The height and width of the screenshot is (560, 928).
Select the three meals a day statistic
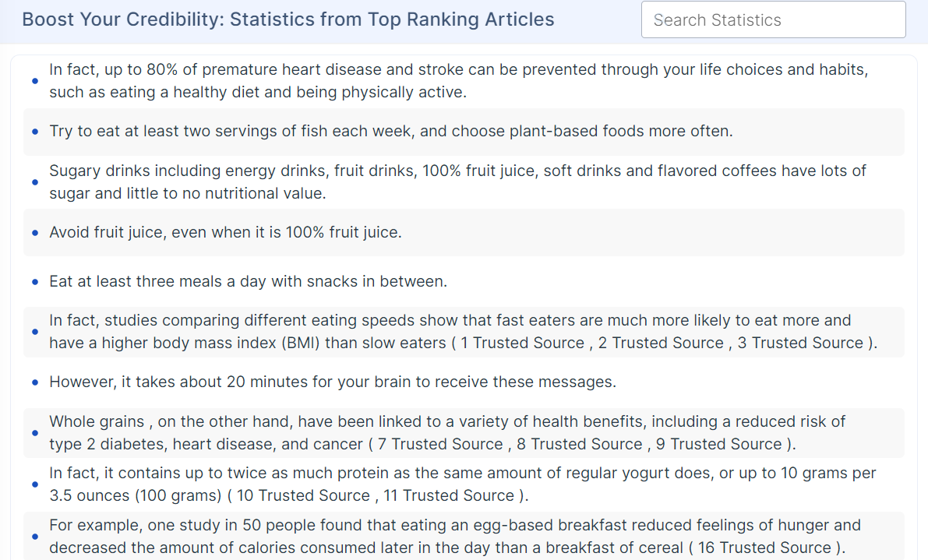(x=248, y=281)
